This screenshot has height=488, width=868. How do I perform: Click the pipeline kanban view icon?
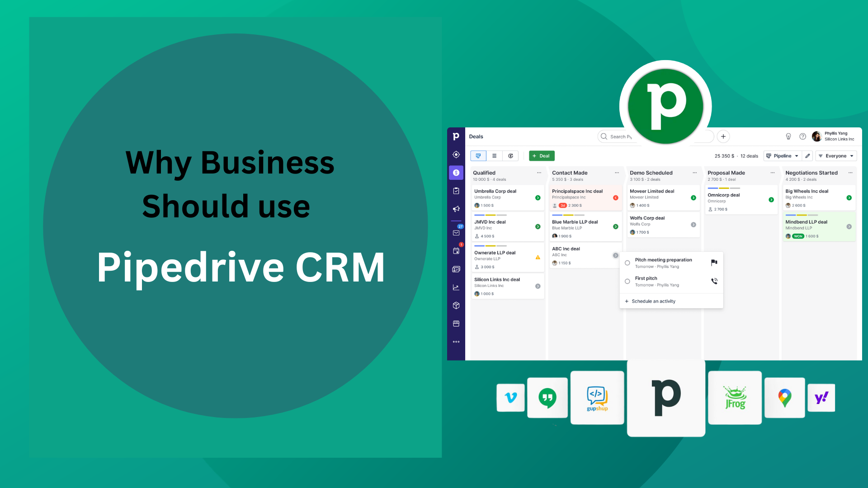point(478,155)
